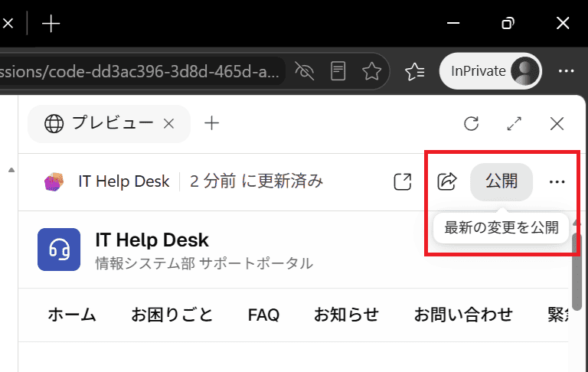588x372 pixels.
Task: Open the お知らせ navigation tab
Action: coord(347,315)
